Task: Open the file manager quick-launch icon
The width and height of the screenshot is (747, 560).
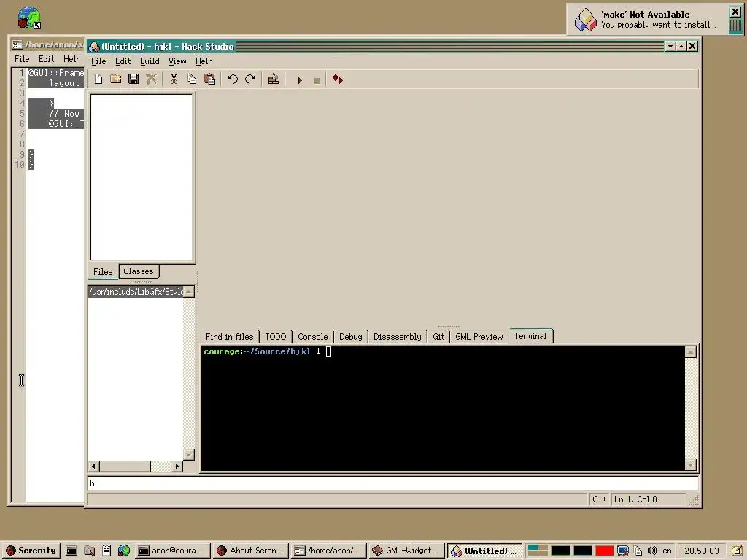Action: pos(89,551)
